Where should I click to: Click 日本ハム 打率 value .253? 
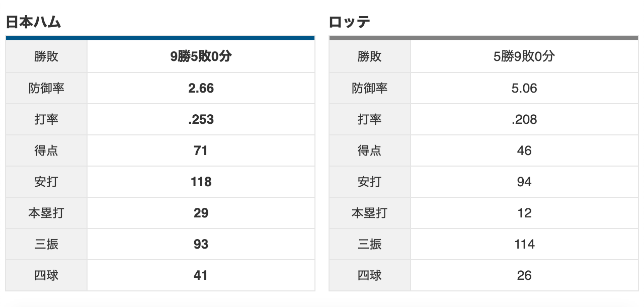point(201,119)
